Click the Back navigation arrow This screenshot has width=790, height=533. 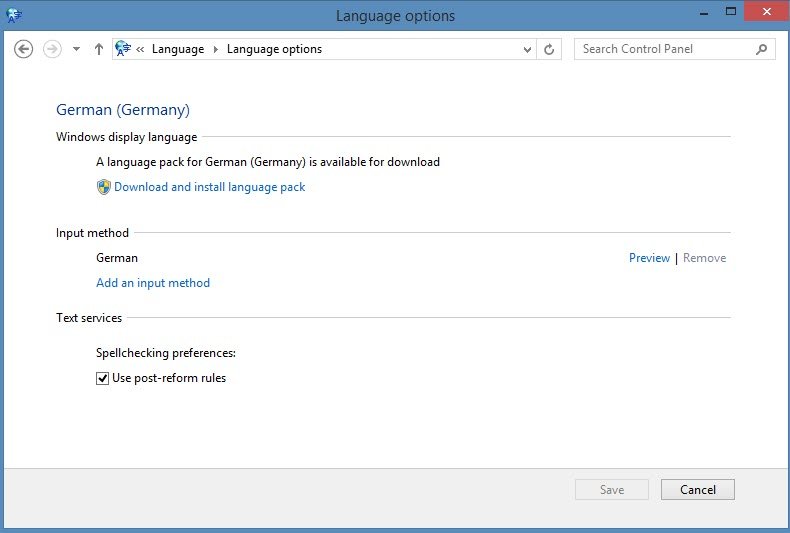24,49
